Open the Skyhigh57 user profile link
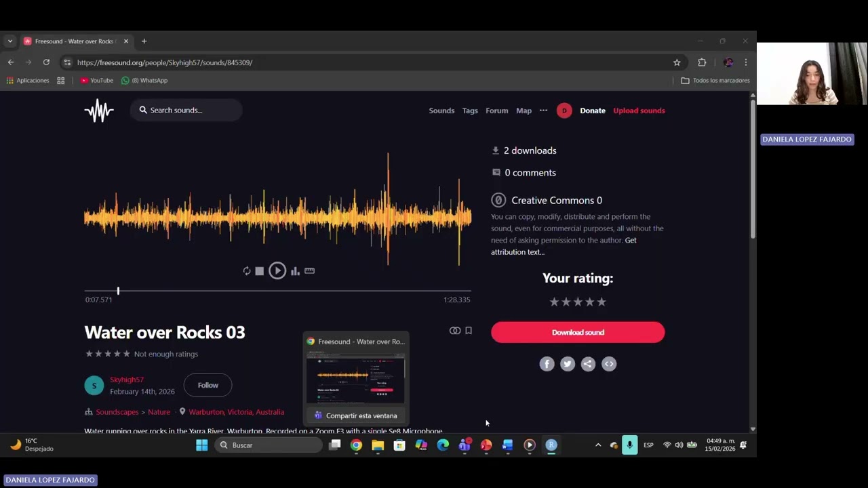The height and width of the screenshot is (488, 868). [x=127, y=380]
